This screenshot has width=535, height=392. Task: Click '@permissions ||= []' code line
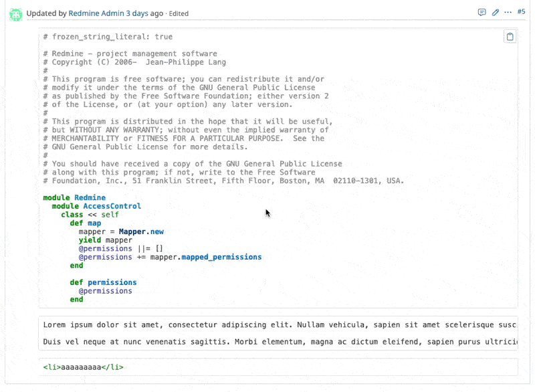click(121, 249)
